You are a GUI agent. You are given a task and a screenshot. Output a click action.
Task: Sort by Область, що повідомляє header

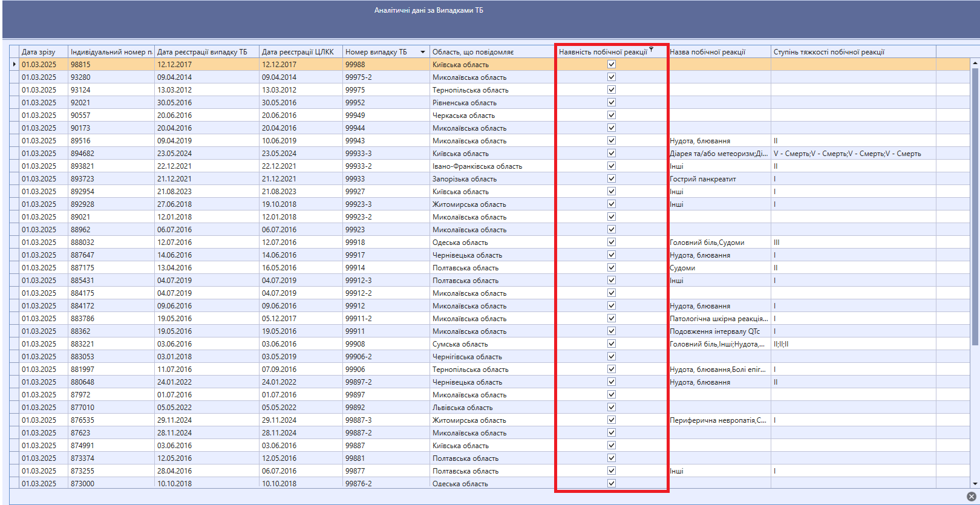click(493, 52)
